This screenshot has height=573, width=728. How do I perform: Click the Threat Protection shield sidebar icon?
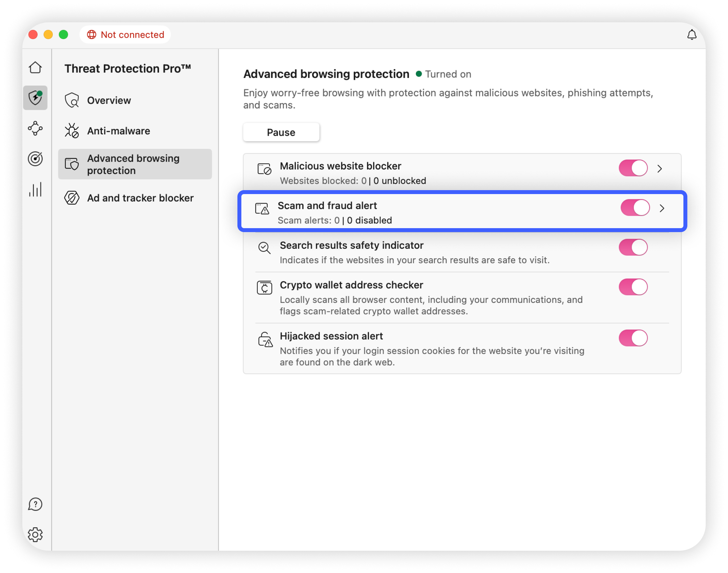[x=35, y=98]
